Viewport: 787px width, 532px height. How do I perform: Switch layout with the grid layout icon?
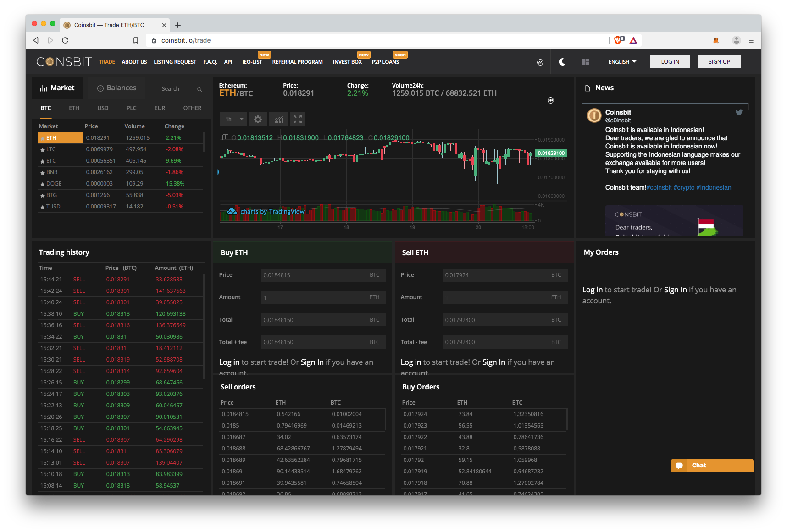point(586,62)
